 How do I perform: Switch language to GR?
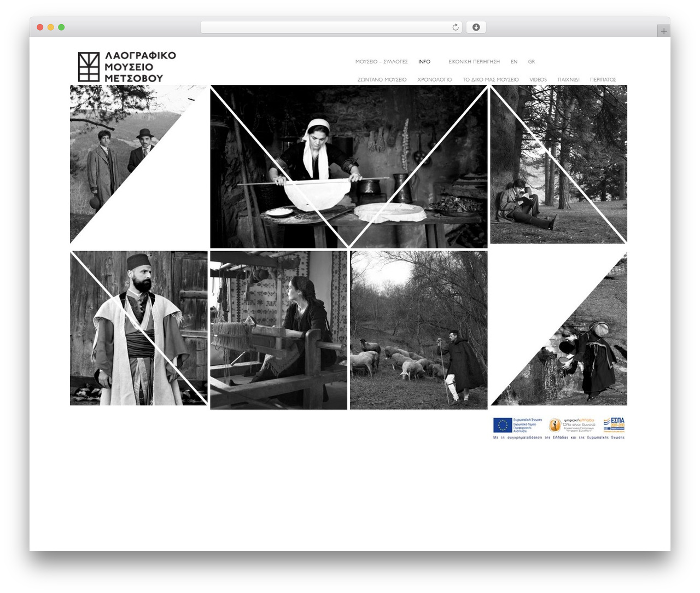tap(532, 62)
